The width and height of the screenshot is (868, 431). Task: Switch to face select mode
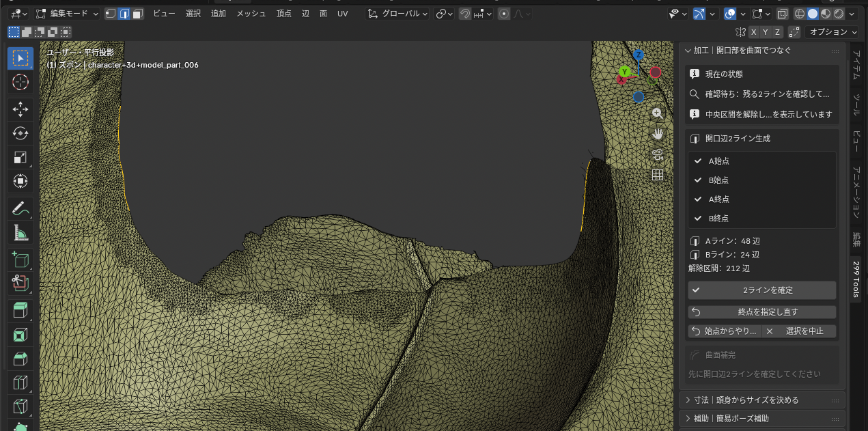137,14
